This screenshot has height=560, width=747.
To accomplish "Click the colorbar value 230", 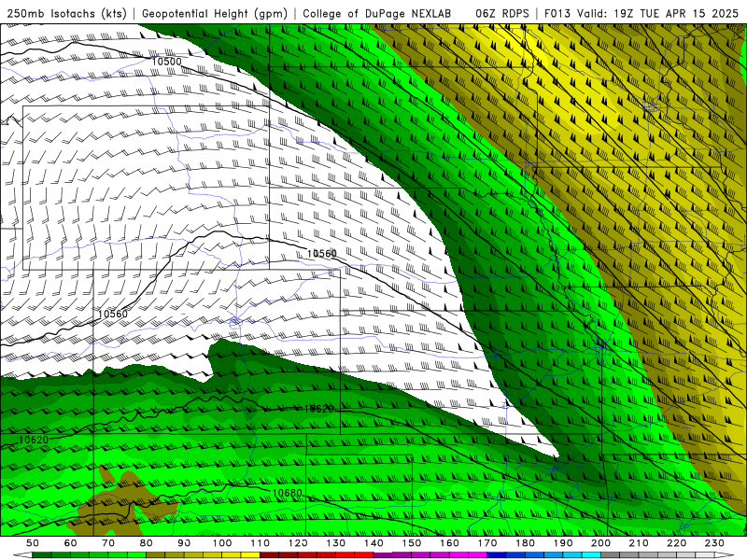I will click(x=714, y=543).
